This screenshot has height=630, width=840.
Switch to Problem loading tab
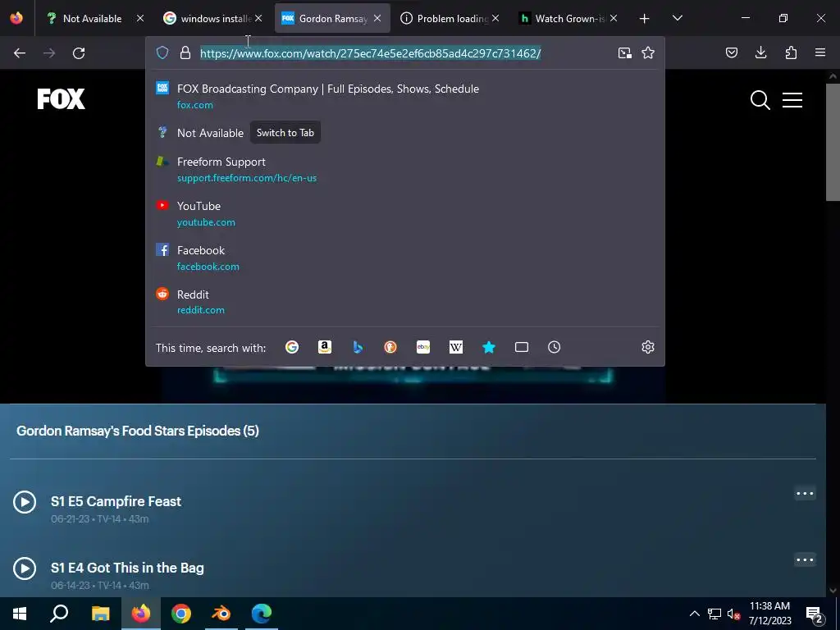(x=449, y=18)
